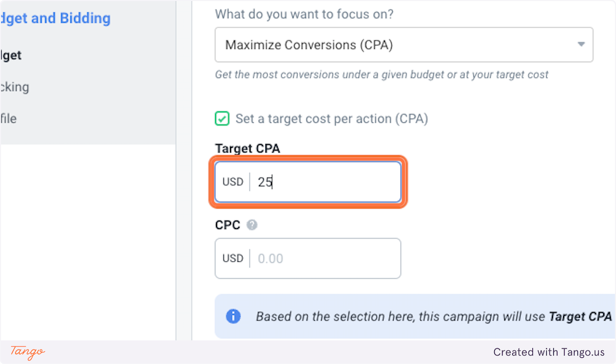Open the Budget item in the sidebar
616x364 pixels.
pos(11,55)
